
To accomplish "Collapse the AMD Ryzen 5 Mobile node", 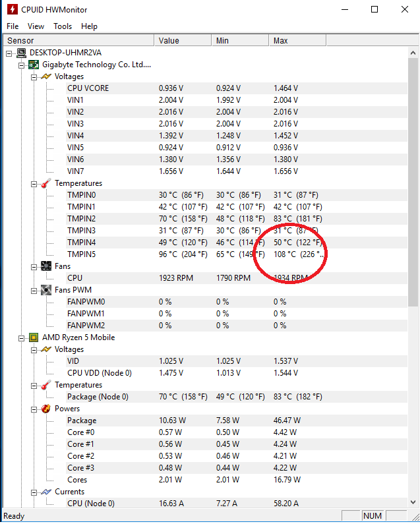I will point(21,338).
